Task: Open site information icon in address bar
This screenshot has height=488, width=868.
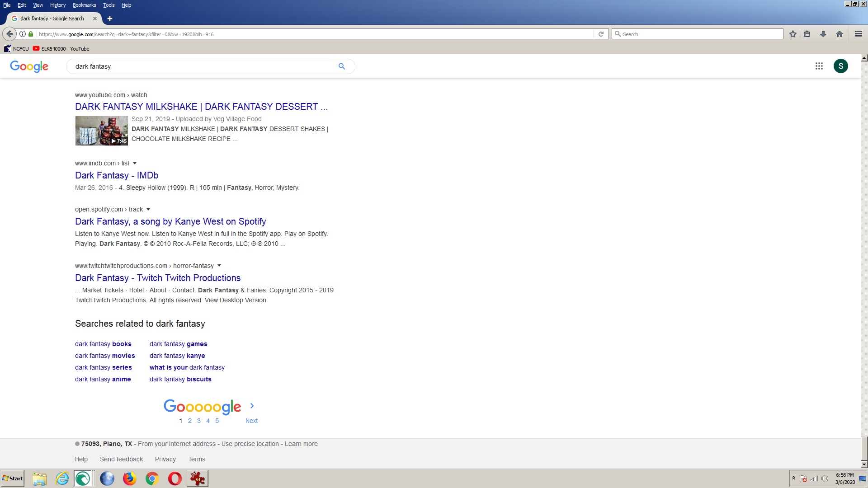Action: [x=23, y=34]
